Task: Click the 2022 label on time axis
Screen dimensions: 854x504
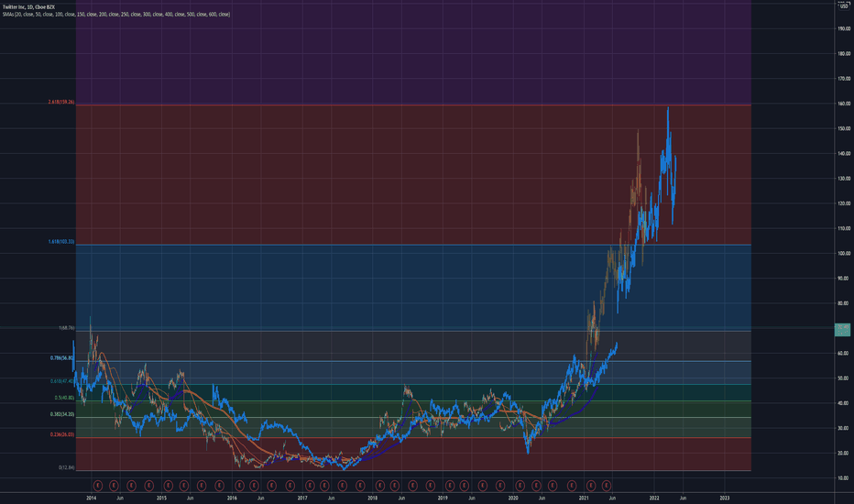Action: pyautogui.click(x=654, y=498)
